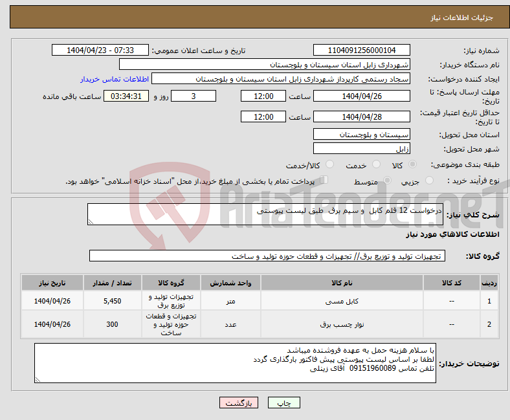Click the resize handle of the buyer notes textarea

click(x=38, y=379)
